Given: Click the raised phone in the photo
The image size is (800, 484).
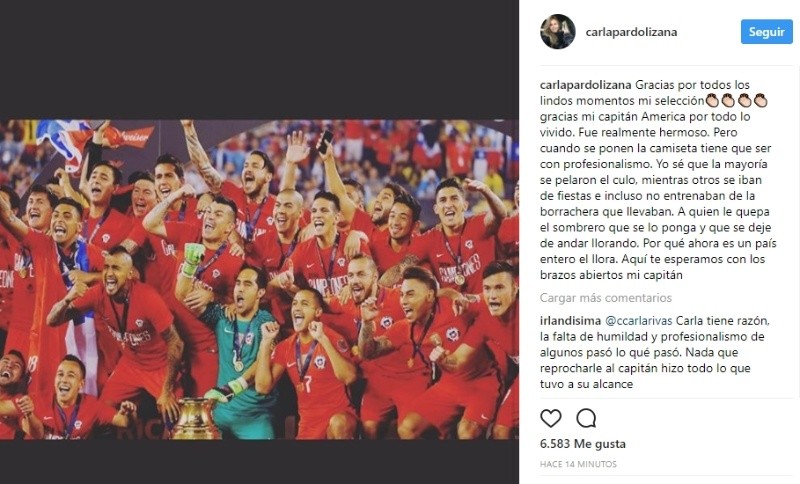Looking at the screenshot, I should [325, 142].
